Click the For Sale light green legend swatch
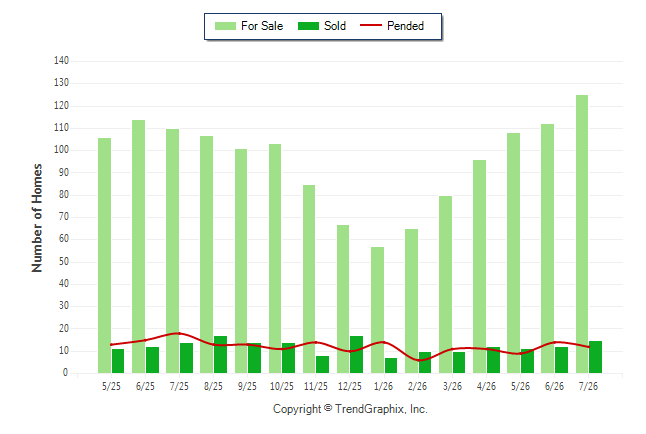Screen dimensions: 646x434 pyautogui.click(x=225, y=26)
